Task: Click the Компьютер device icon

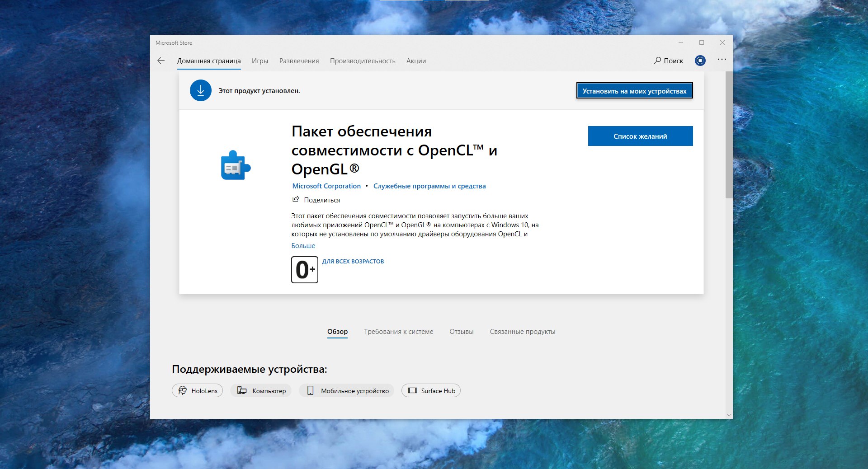Action: [242, 390]
